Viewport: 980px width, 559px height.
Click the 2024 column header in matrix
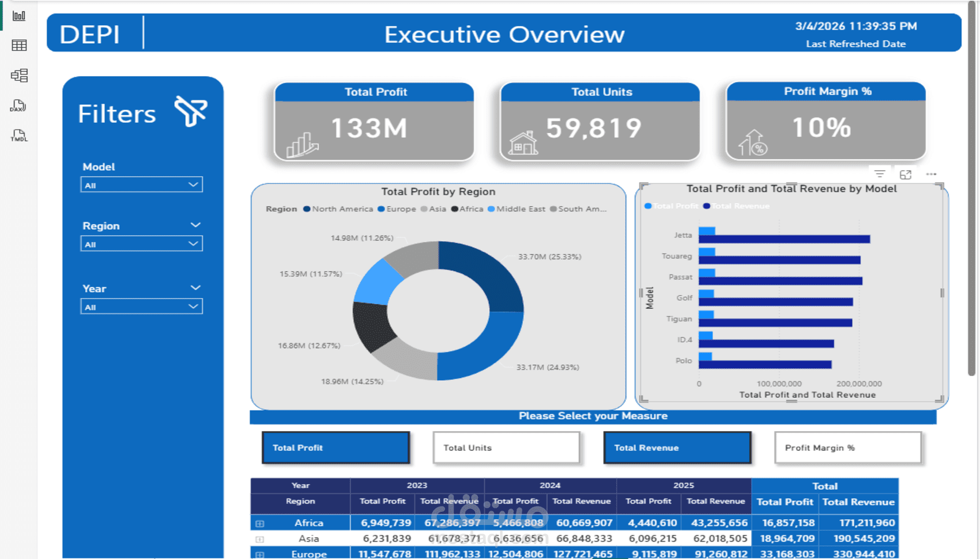pos(550,486)
